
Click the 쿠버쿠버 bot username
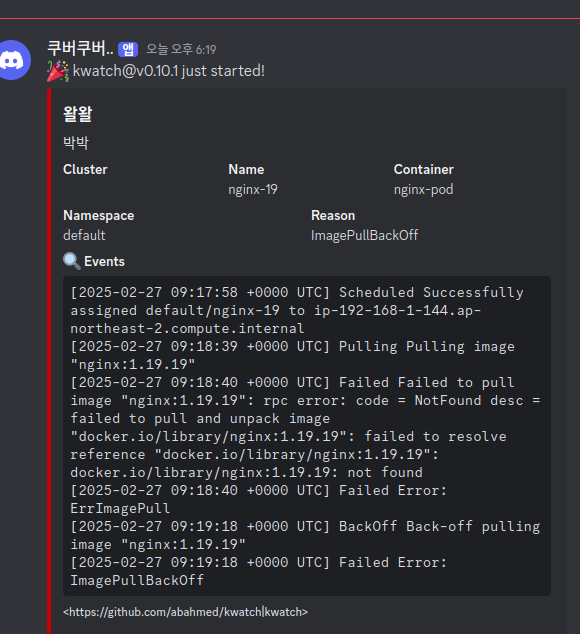[80, 49]
